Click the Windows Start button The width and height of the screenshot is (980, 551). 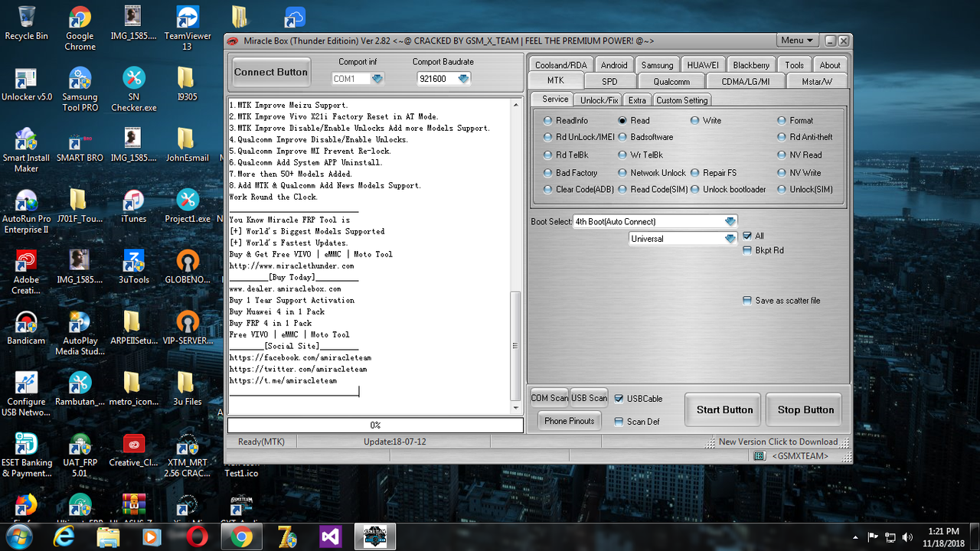[x=19, y=538]
